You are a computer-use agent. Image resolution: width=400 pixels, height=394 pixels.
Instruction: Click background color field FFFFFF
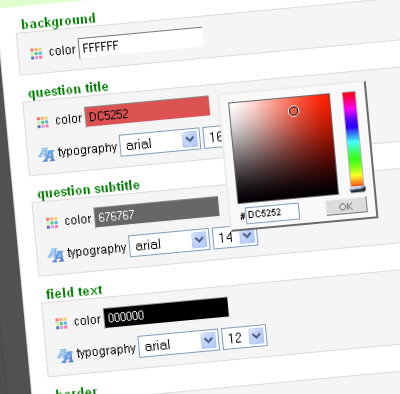141,43
